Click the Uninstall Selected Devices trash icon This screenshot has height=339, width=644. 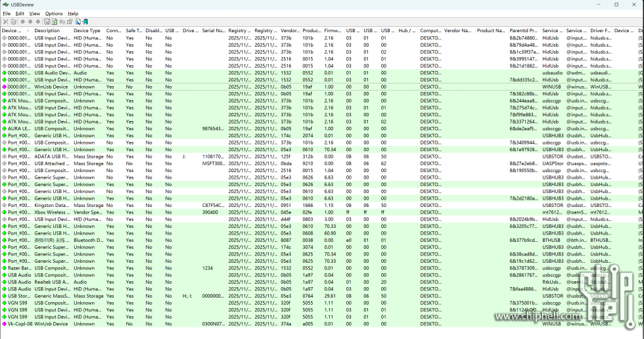coord(13,22)
